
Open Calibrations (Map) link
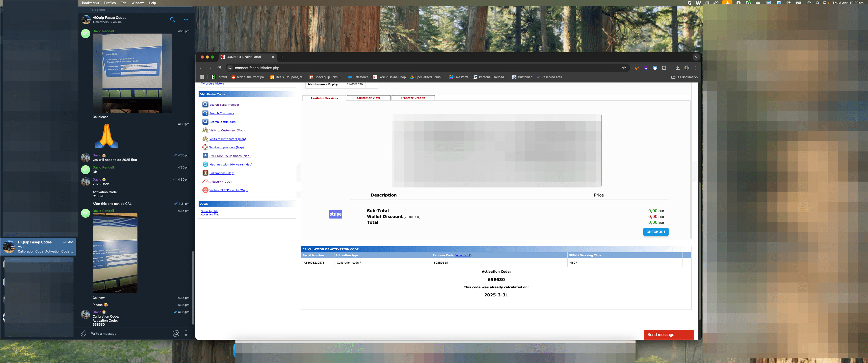222,173
